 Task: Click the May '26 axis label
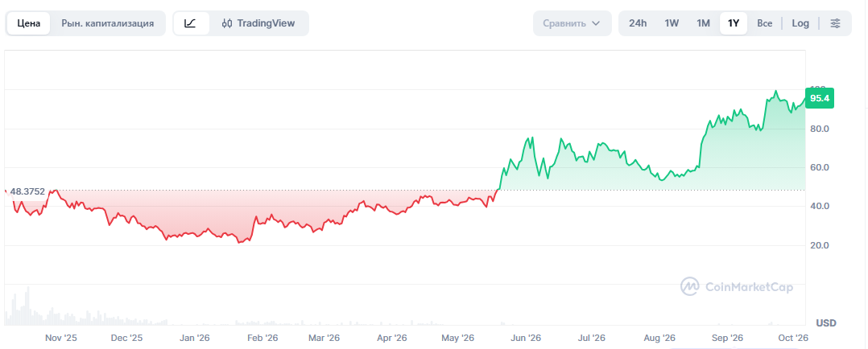pyautogui.click(x=458, y=338)
